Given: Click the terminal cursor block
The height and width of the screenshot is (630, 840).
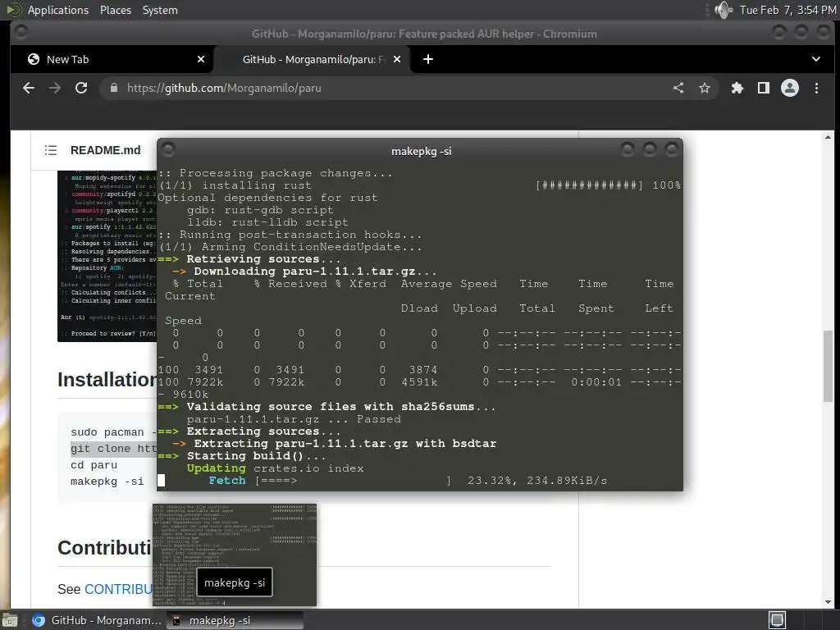Looking at the screenshot, I should pos(162,481).
